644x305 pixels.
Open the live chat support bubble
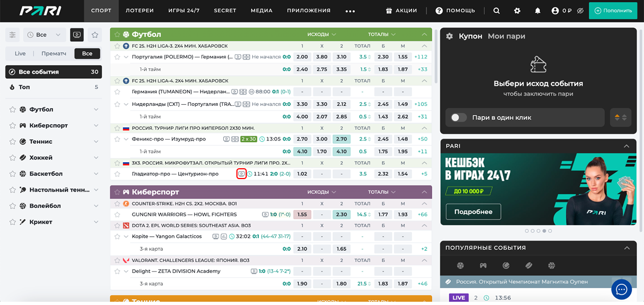[621, 289]
